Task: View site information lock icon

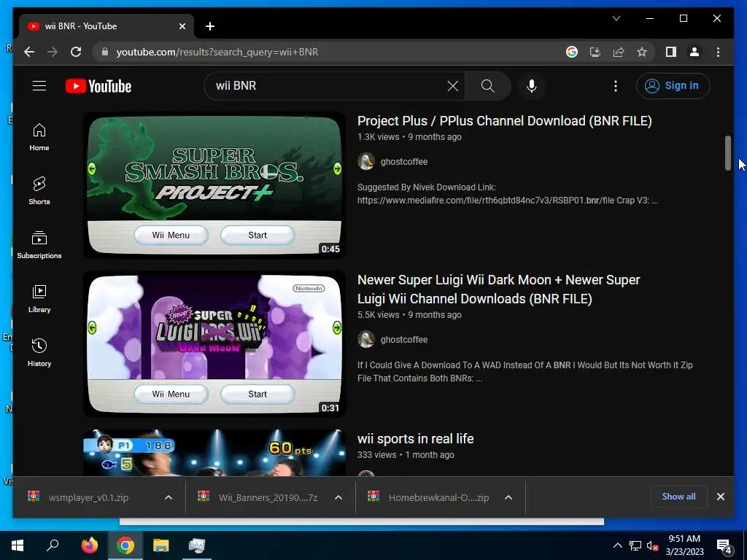Action: [105, 52]
